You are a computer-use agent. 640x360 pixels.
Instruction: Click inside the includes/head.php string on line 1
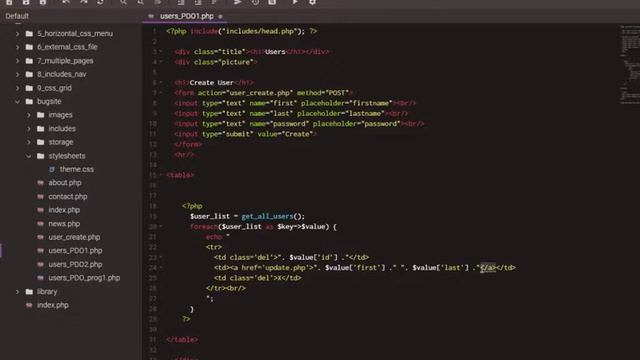[x=260, y=31]
